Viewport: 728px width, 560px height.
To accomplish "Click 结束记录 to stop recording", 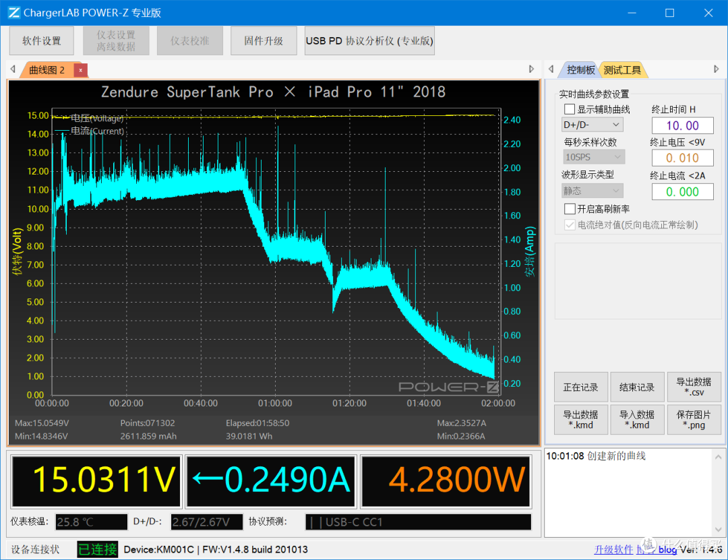I will [637, 387].
